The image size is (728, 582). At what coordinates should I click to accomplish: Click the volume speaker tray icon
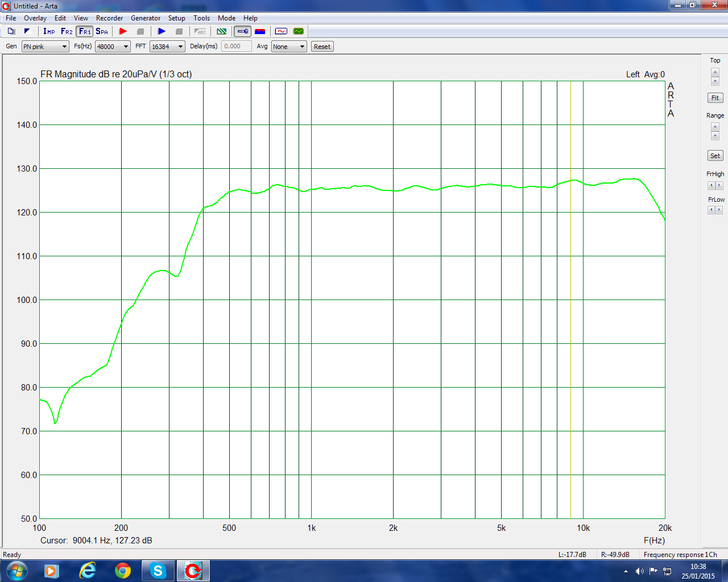point(640,571)
